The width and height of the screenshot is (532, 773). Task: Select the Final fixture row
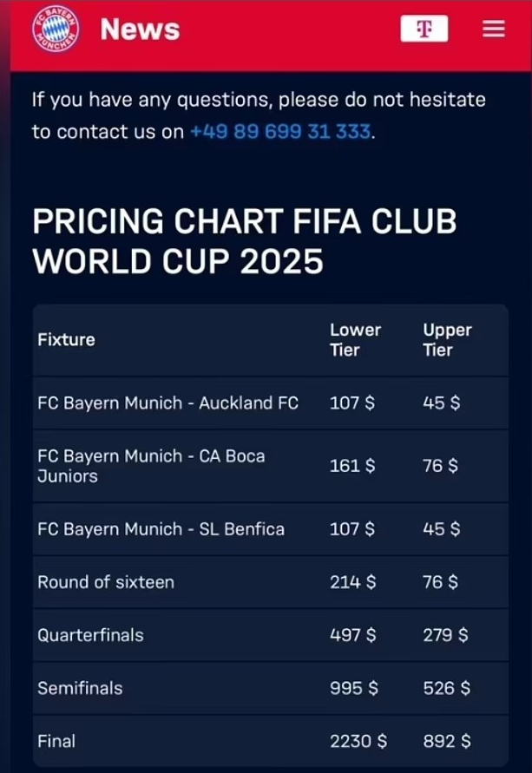(270, 741)
